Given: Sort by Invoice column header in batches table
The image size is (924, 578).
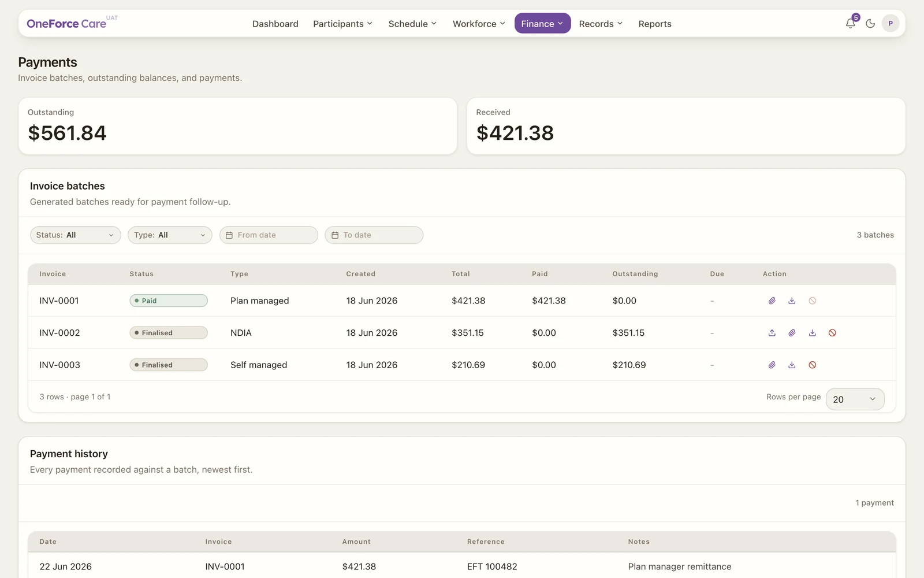Looking at the screenshot, I should [x=53, y=274].
